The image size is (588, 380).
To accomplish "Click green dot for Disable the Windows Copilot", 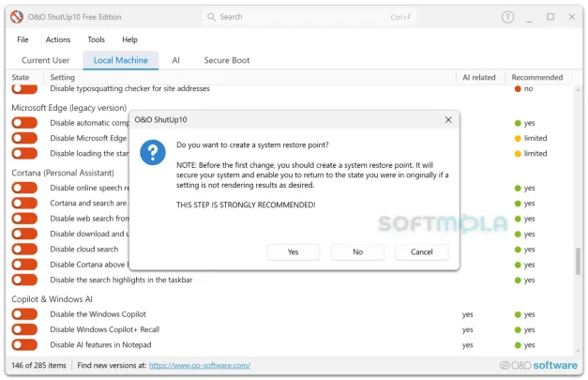I will 518,314.
